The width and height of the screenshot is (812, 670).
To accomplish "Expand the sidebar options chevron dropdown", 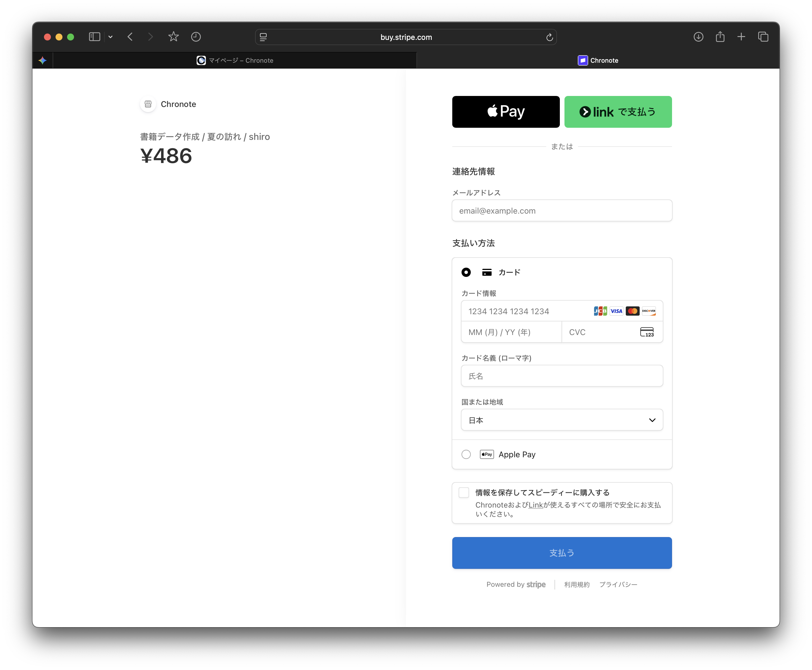I will point(110,37).
